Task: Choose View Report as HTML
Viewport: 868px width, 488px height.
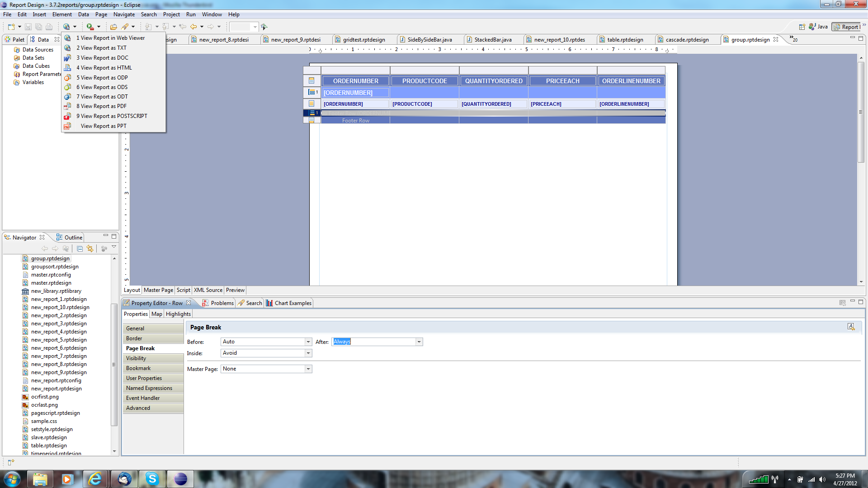Action: tap(106, 68)
